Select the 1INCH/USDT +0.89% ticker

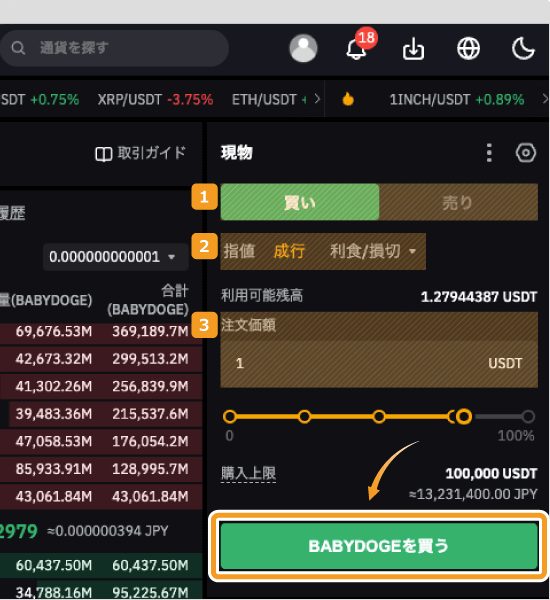457,100
